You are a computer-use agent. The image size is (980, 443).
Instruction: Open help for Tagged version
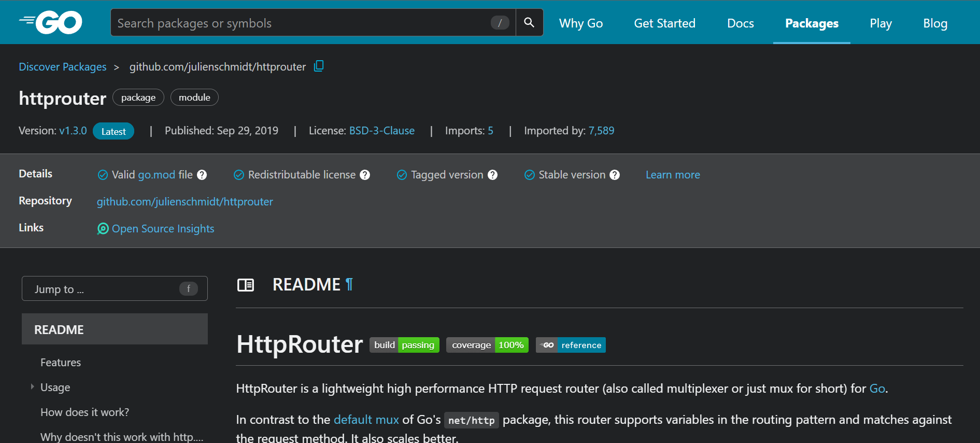tap(492, 175)
